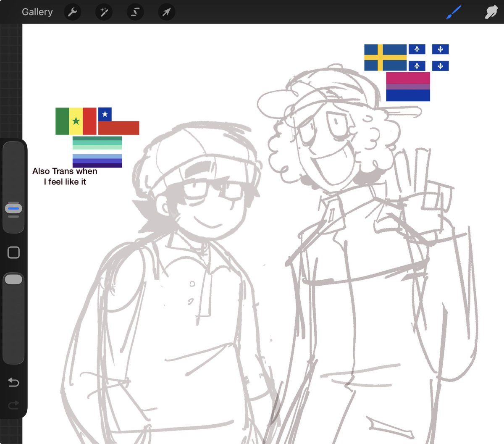
Task: Tap the Chile flag image
Action: [x=118, y=121]
